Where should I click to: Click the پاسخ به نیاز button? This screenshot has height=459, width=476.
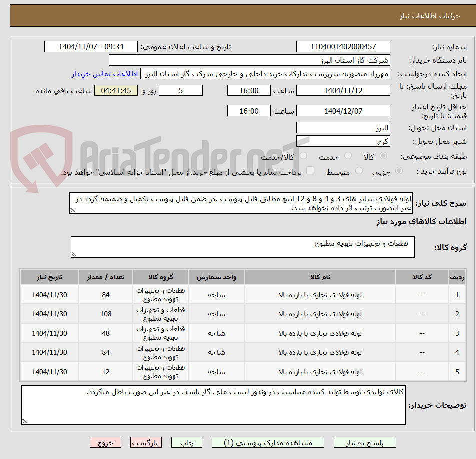coord(365,443)
